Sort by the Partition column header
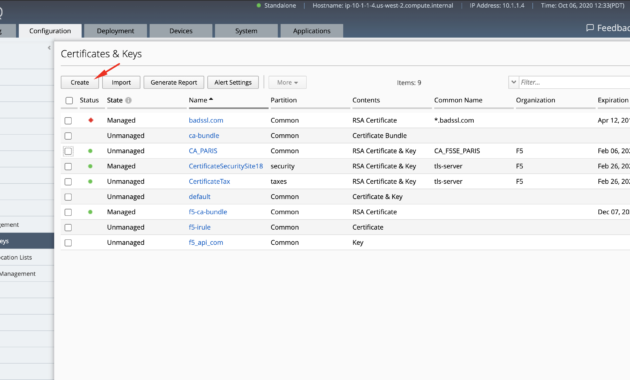The width and height of the screenshot is (630, 380). coord(284,100)
